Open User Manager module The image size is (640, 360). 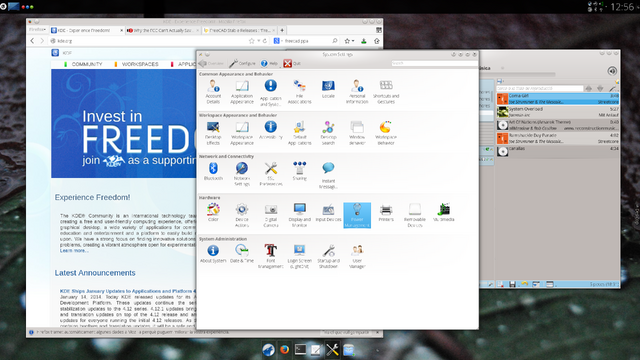click(x=357, y=257)
